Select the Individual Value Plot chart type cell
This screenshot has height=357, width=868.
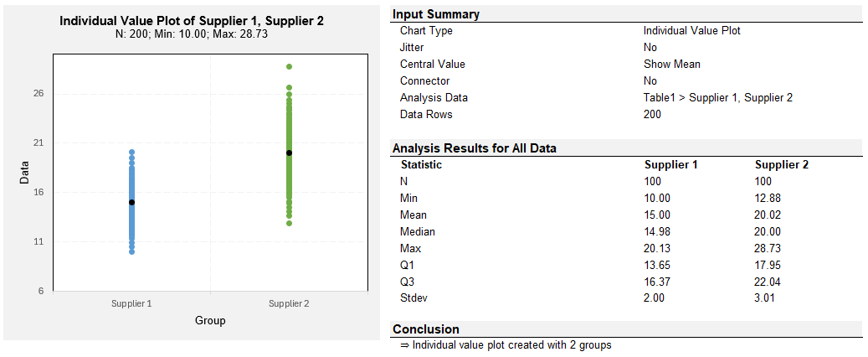pyautogui.click(x=692, y=31)
